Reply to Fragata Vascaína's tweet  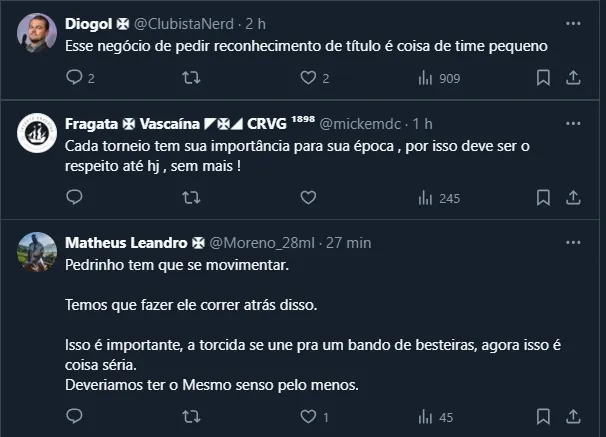[x=75, y=198]
